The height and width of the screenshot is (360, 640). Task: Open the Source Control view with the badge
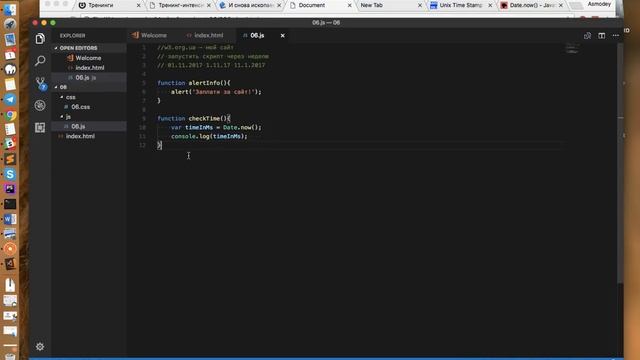tap(40, 83)
